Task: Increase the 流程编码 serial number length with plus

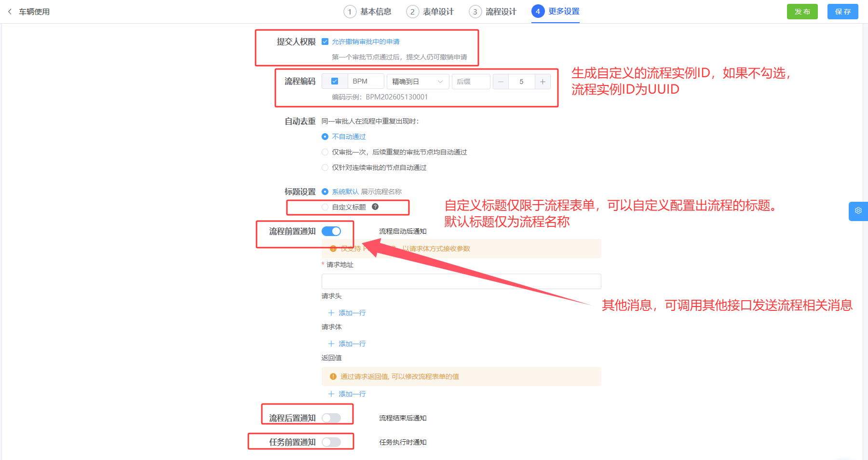Action: pos(542,82)
